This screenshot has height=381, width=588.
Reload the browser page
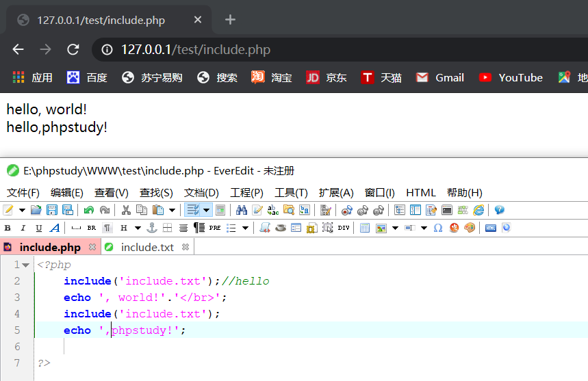pos(73,49)
